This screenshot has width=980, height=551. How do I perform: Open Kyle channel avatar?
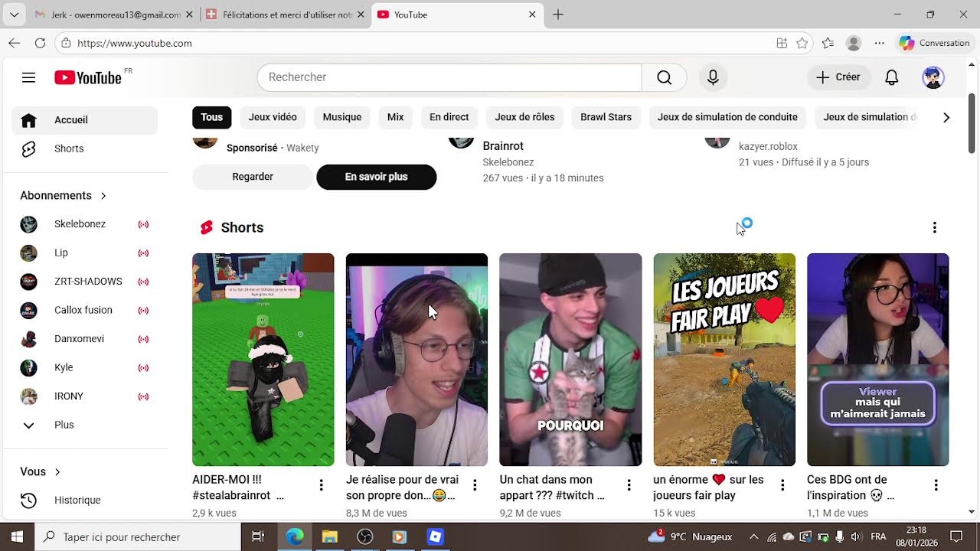point(28,367)
